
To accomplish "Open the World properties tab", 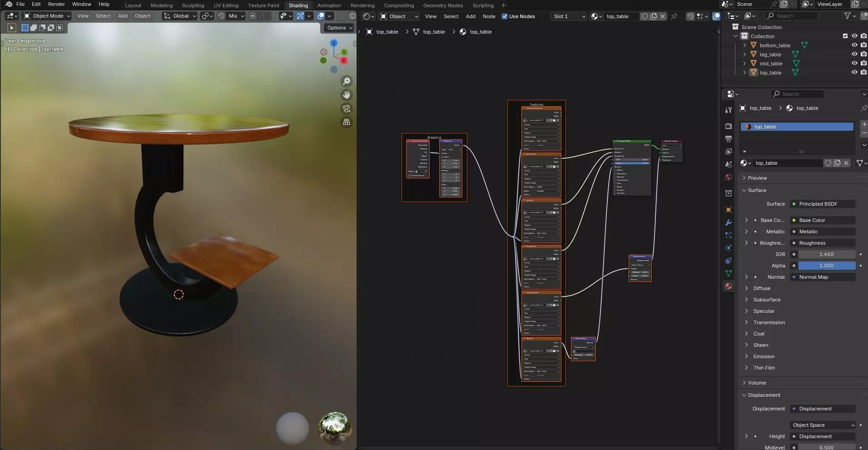I will (729, 177).
